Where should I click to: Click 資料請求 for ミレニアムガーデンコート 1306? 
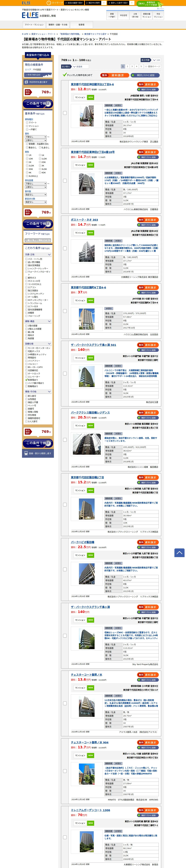148,810
